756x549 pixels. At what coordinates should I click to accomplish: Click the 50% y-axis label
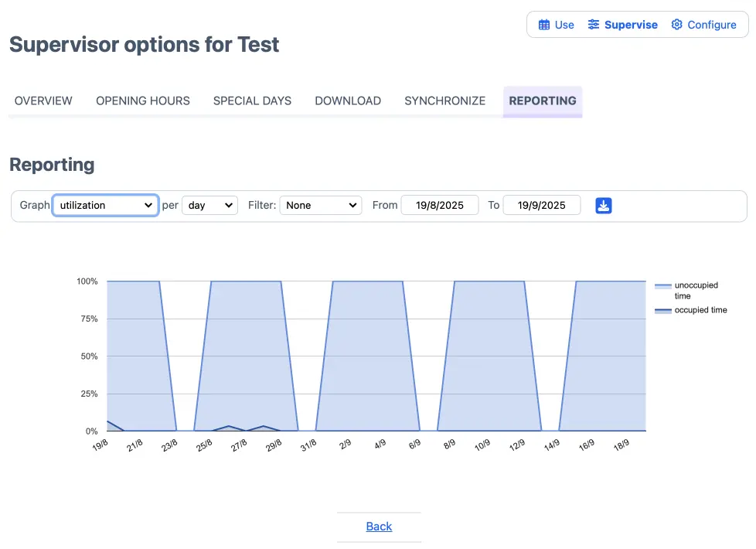coord(89,356)
